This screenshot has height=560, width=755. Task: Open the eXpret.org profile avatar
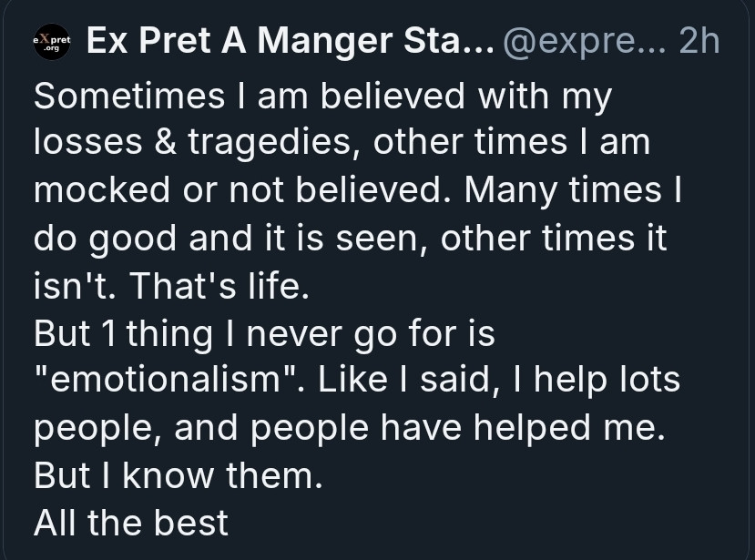[52, 42]
